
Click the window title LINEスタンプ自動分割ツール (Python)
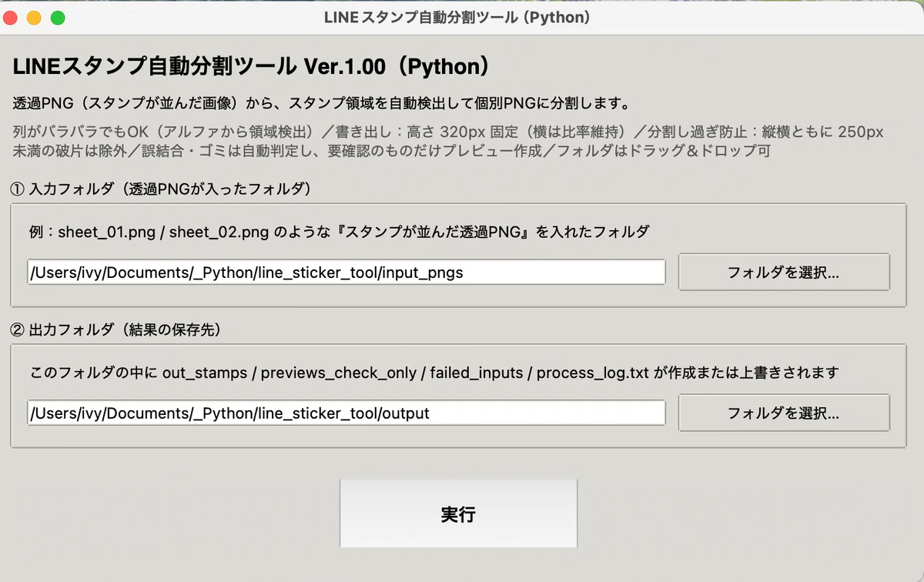(457, 17)
